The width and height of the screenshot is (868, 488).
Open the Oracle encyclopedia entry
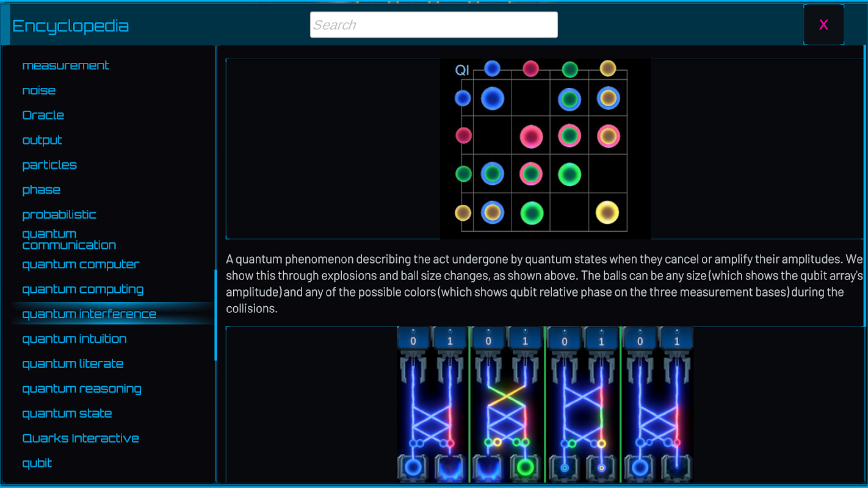43,115
